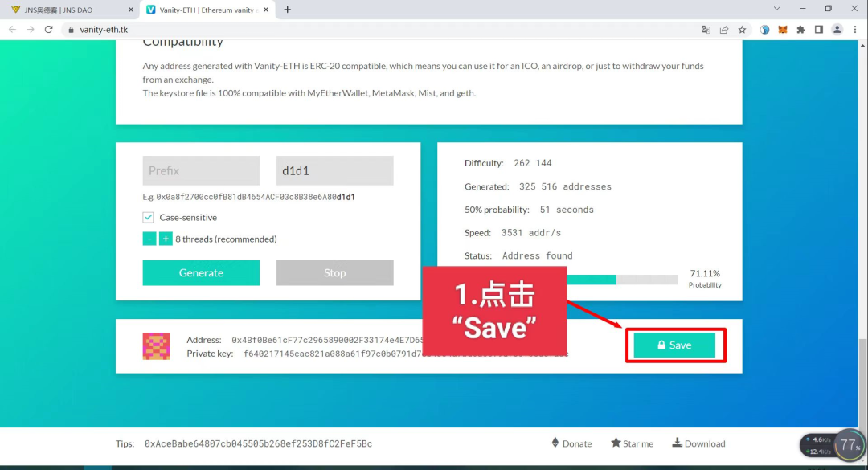
Task: Toggle the side panel icon
Action: pos(819,30)
